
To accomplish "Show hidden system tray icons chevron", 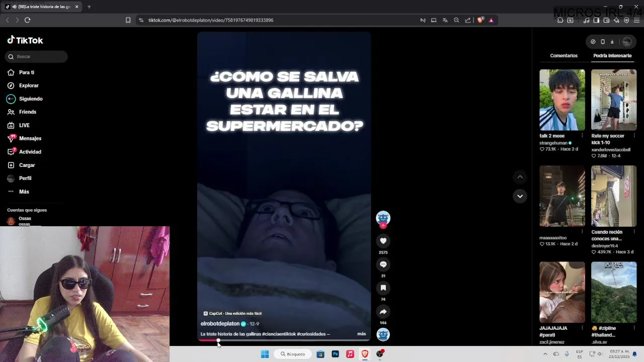I will [545, 354].
